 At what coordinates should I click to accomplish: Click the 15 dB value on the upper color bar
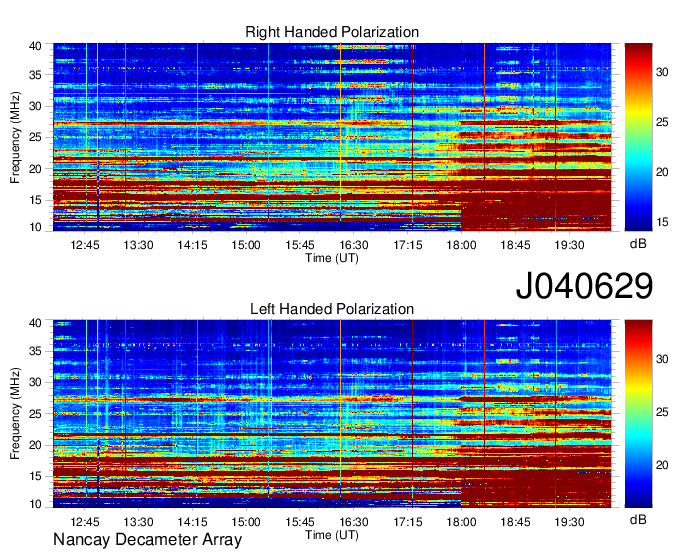pyautogui.click(x=662, y=222)
